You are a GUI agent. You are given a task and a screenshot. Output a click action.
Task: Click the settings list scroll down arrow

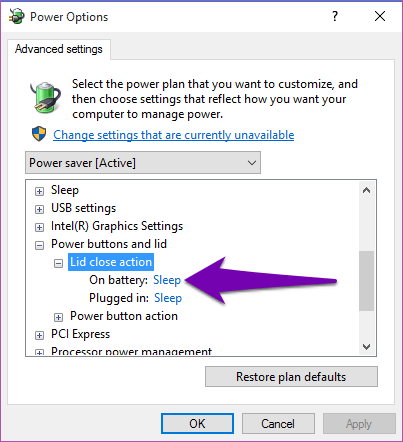point(367,347)
